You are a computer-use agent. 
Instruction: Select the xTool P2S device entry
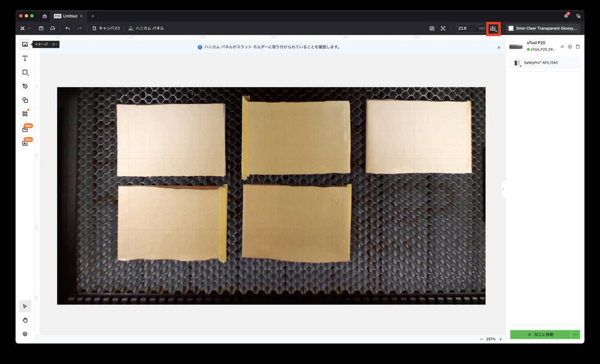[533, 46]
